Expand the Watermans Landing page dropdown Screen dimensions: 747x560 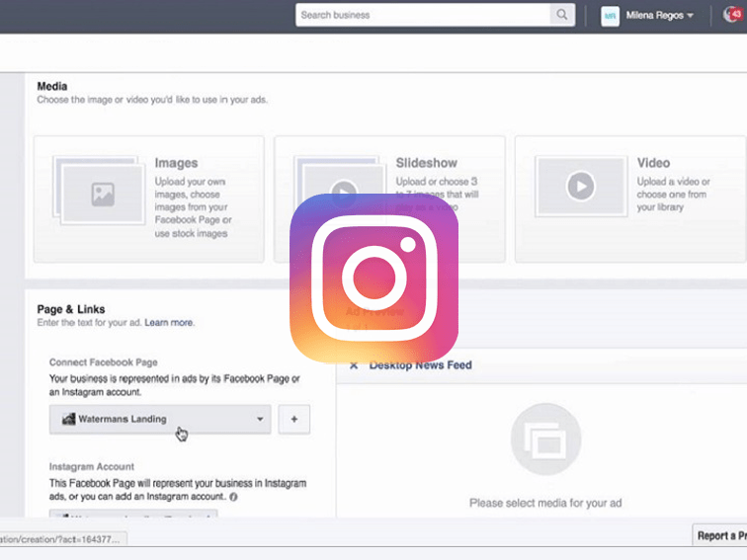[x=160, y=419]
